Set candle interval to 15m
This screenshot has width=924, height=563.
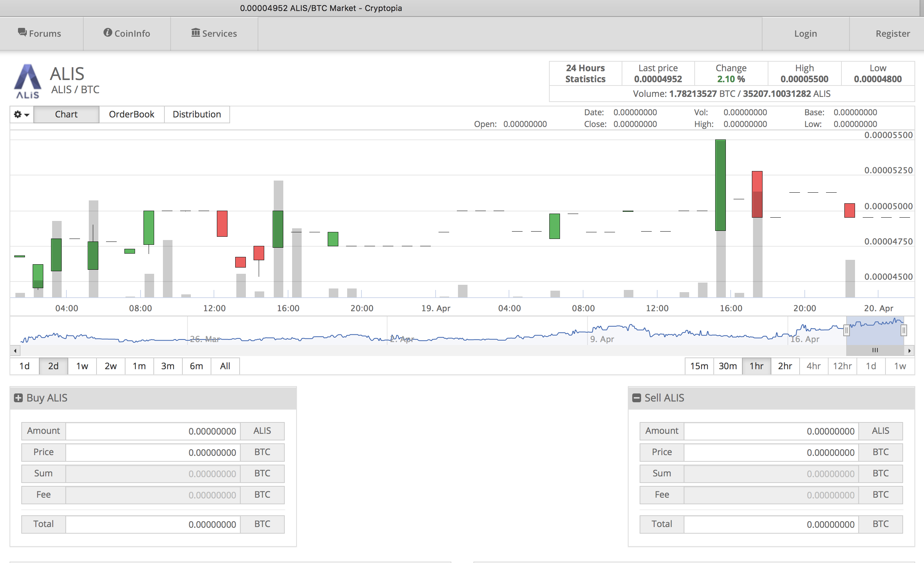click(x=699, y=366)
